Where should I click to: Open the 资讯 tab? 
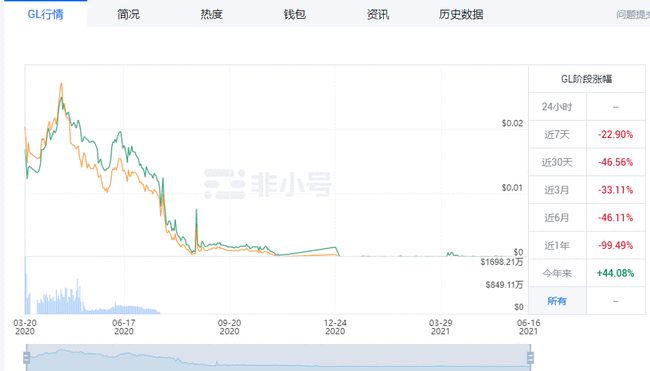(378, 15)
